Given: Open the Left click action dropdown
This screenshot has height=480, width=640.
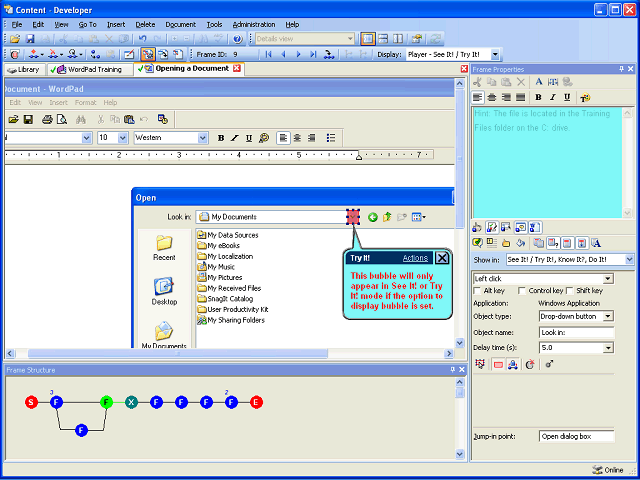Looking at the screenshot, I should tap(608, 279).
